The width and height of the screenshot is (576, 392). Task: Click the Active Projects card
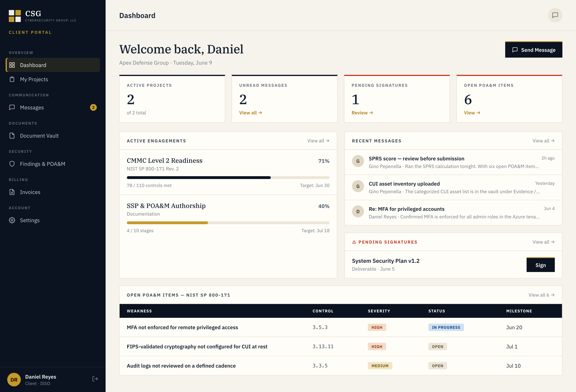pyautogui.click(x=172, y=99)
